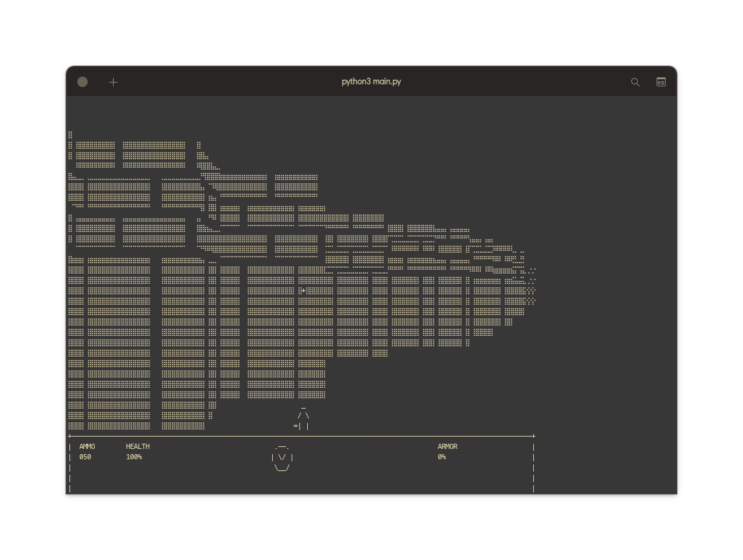Select the python3 main.py window title
The image size is (743, 560).
pos(371,82)
